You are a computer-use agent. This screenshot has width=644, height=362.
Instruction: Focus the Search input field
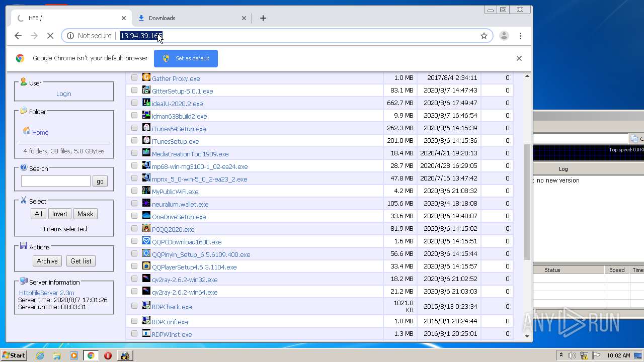(x=56, y=181)
